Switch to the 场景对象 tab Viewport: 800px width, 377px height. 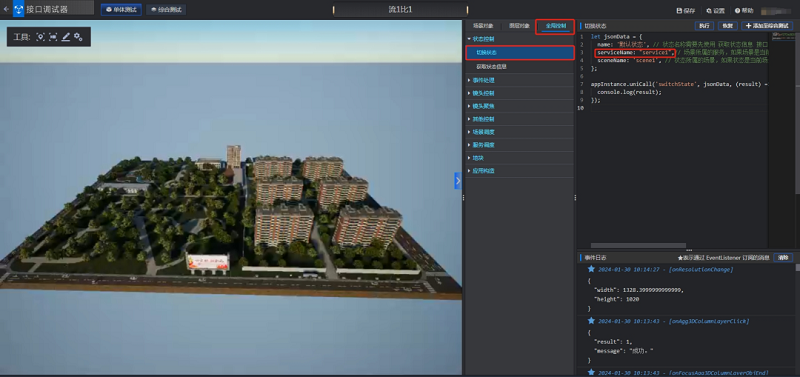tap(483, 26)
